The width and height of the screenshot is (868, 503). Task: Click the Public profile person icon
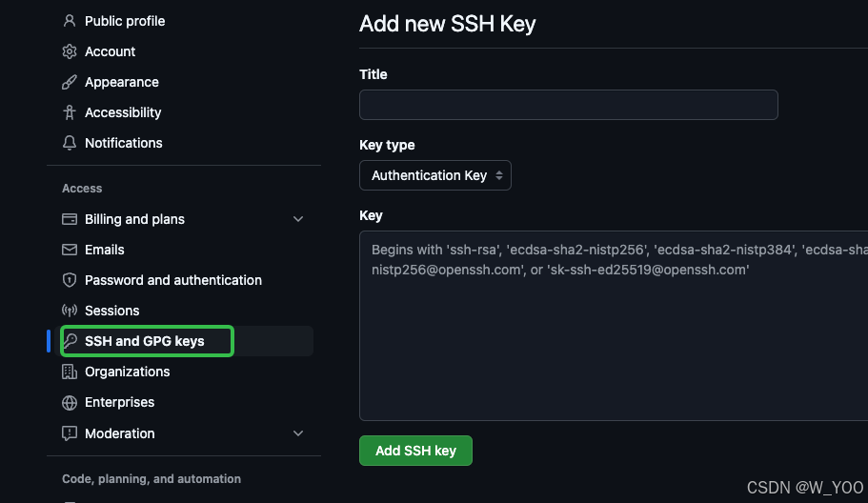pos(70,21)
